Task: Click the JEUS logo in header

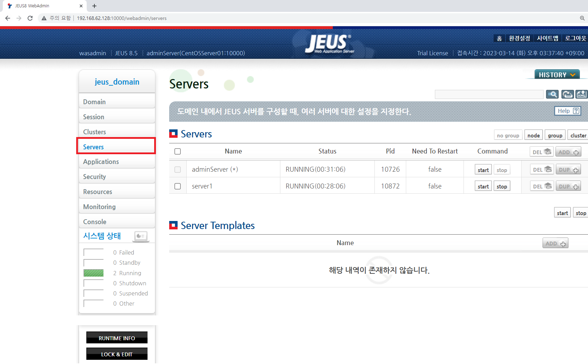Action: click(x=329, y=44)
